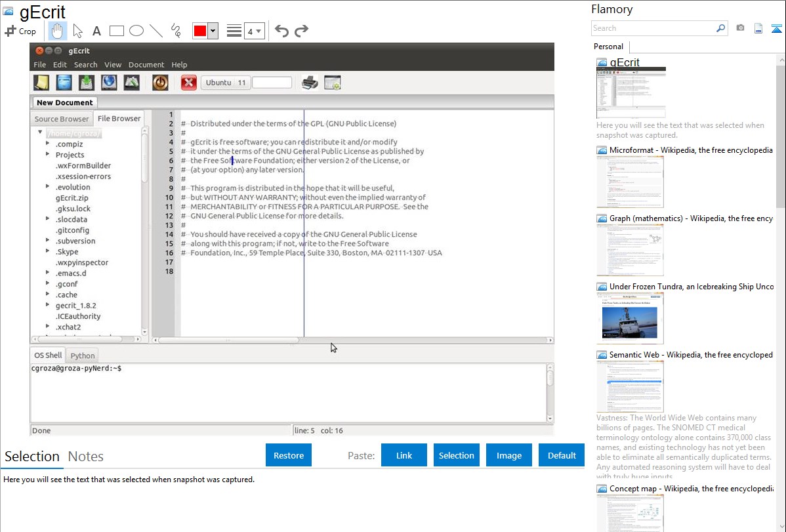Paste the Selection
The height and width of the screenshot is (532, 786).
pos(456,455)
